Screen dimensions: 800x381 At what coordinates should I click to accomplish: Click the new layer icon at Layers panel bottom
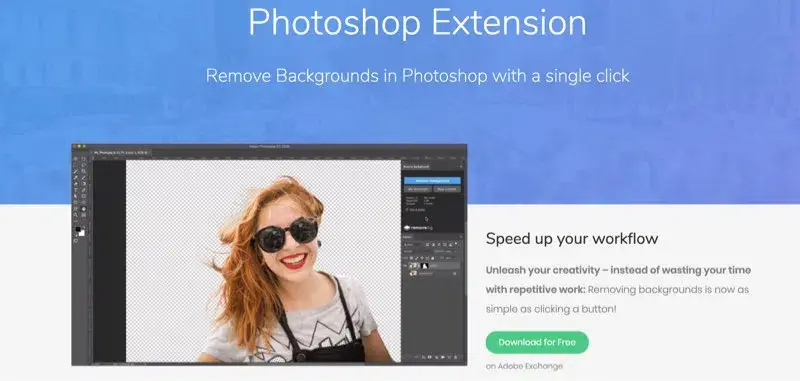[x=449, y=357]
